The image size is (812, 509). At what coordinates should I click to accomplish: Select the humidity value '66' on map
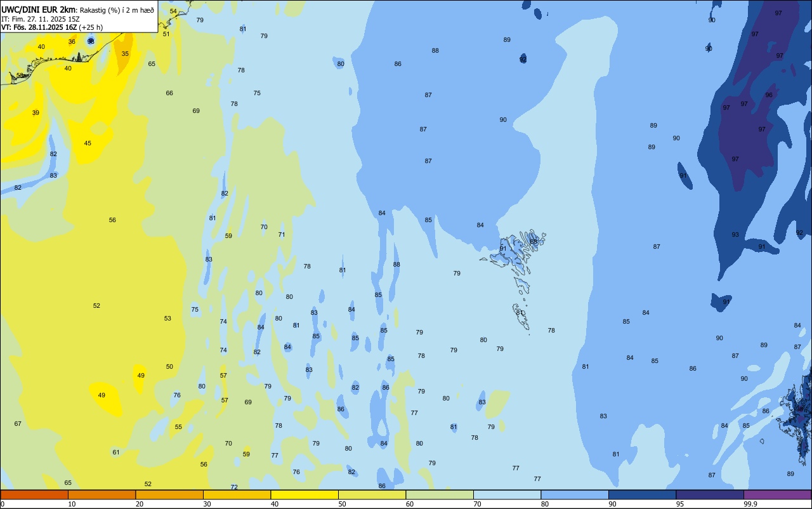click(x=169, y=93)
